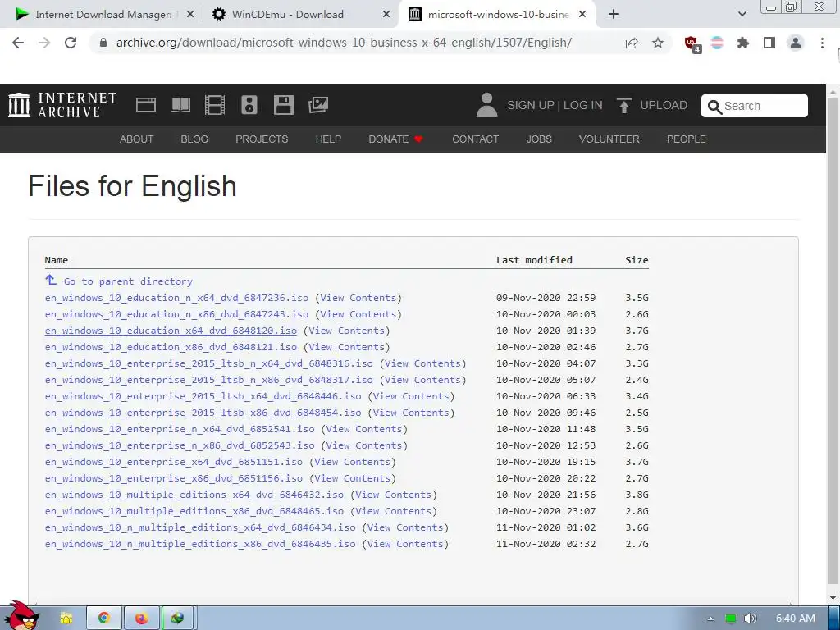Open the VOLUNTEER menu item
This screenshot has height=630, width=840.
(x=609, y=139)
